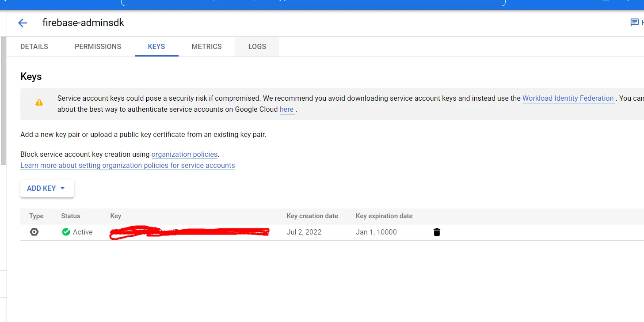Click the Jul 2, 2022 creation date
644x322 pixels.
point(304,232)
